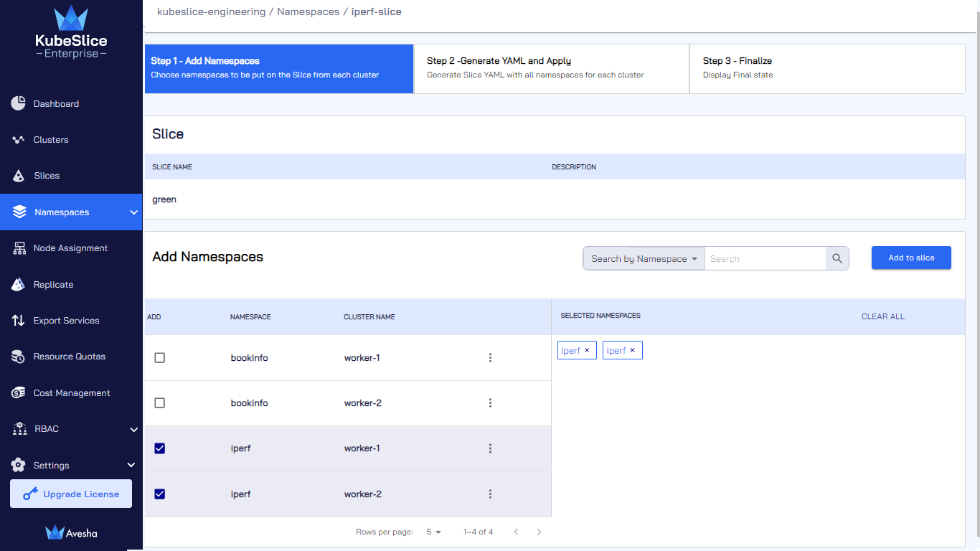Go to the previous page of results
The height and width of the screenshot is (551, 980).
click(x=516, y=532)
